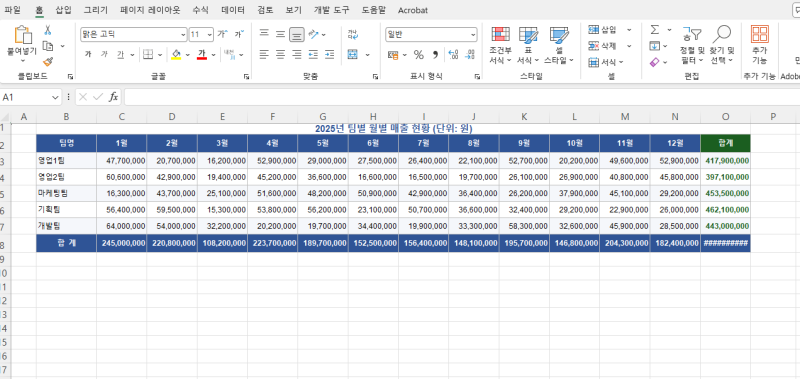Click the bottom align icon

click(296, 34)
